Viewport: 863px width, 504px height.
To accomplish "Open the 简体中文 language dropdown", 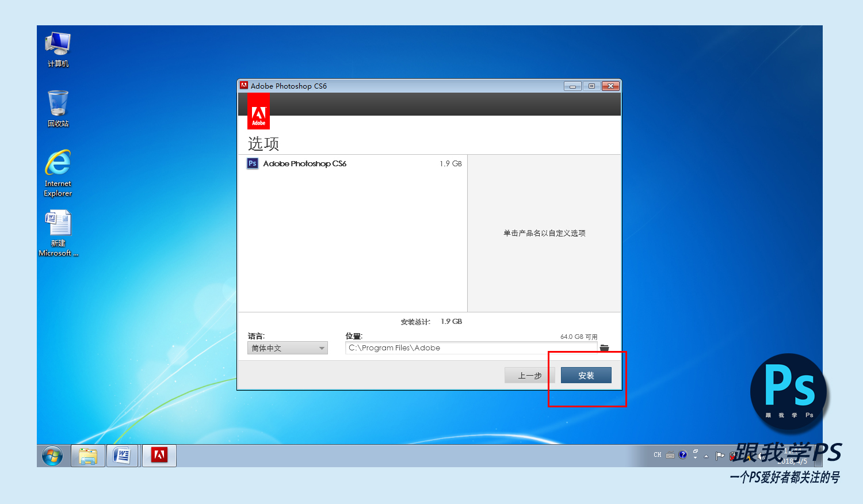I will [x=288, y=348].
